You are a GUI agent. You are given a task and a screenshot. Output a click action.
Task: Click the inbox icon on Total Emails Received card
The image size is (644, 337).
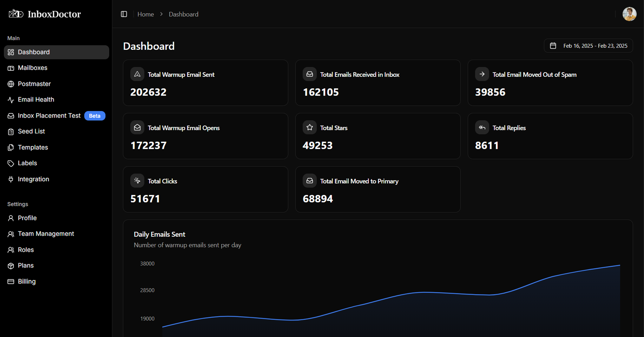(309, 74)
